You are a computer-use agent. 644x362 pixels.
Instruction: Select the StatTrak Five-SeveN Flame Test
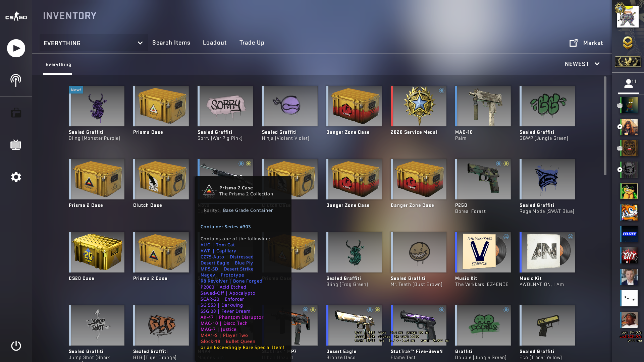coord(419,325)
